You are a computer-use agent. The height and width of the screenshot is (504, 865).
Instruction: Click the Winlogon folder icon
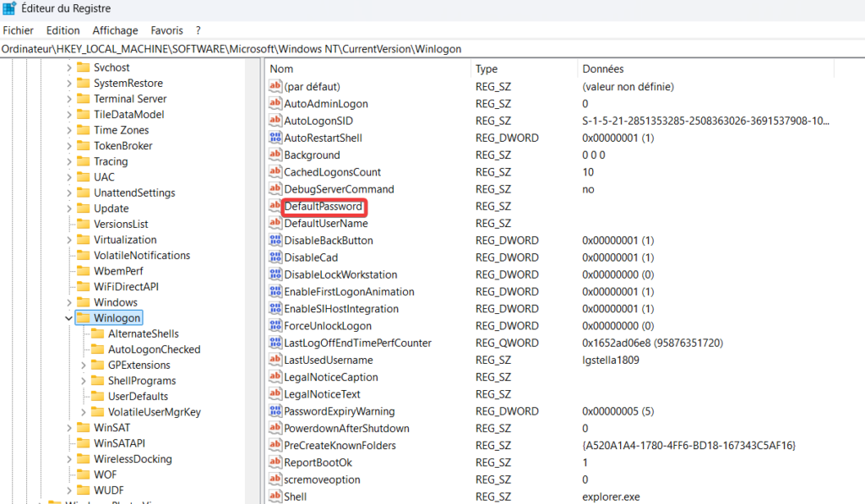click(x=84, y=317)
